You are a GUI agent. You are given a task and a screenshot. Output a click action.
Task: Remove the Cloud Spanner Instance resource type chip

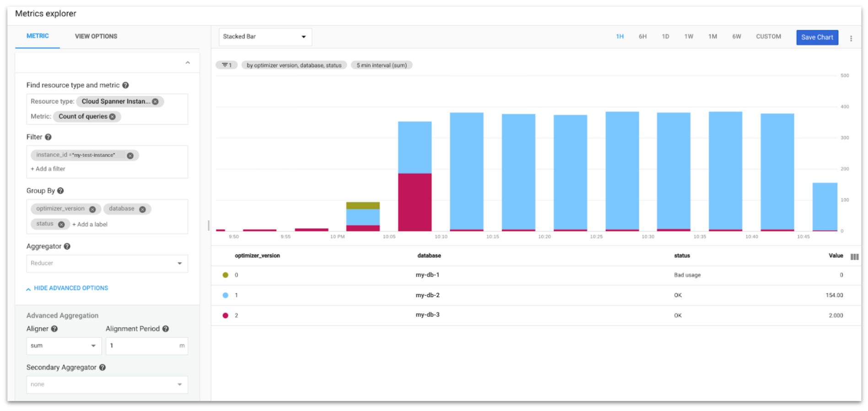tap(156, 101)
